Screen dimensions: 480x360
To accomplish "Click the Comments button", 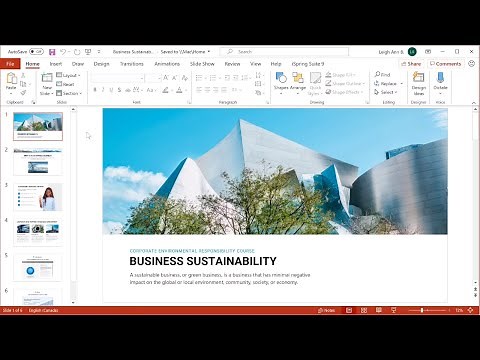I will click(445, 64).
